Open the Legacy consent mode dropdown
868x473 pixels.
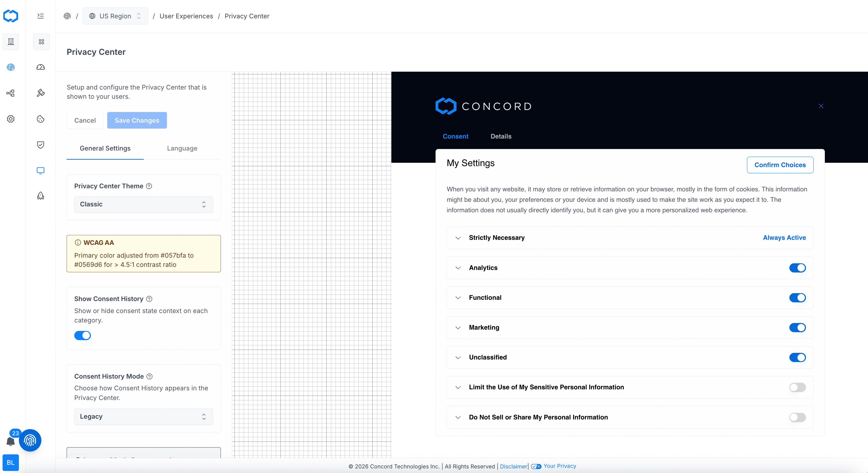tap(143, 416)
